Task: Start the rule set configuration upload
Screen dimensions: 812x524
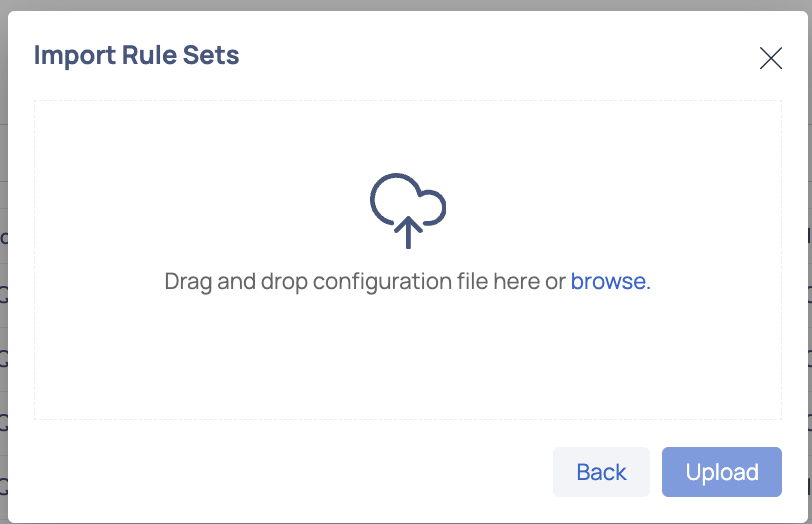Action: (x=722, y=472)
